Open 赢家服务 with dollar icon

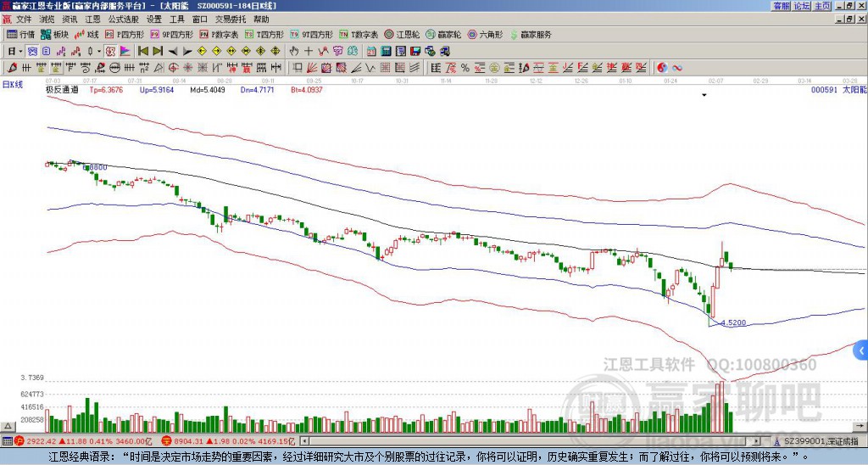(531, 34)
